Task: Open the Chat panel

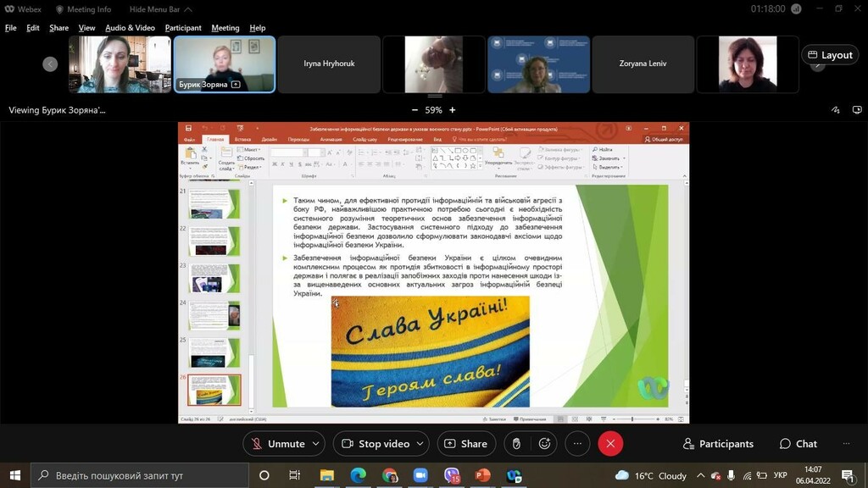Action: [798, 444]
